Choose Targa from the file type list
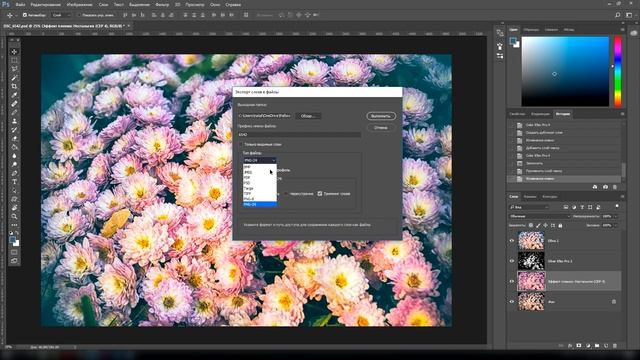Screen dimensions: 640x360 coord(260,188)
